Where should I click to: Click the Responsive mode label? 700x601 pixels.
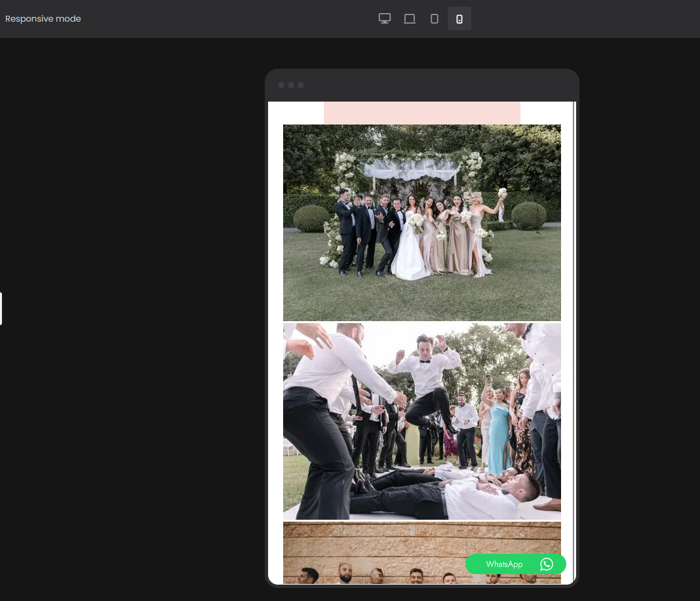(x=43, y=18)
